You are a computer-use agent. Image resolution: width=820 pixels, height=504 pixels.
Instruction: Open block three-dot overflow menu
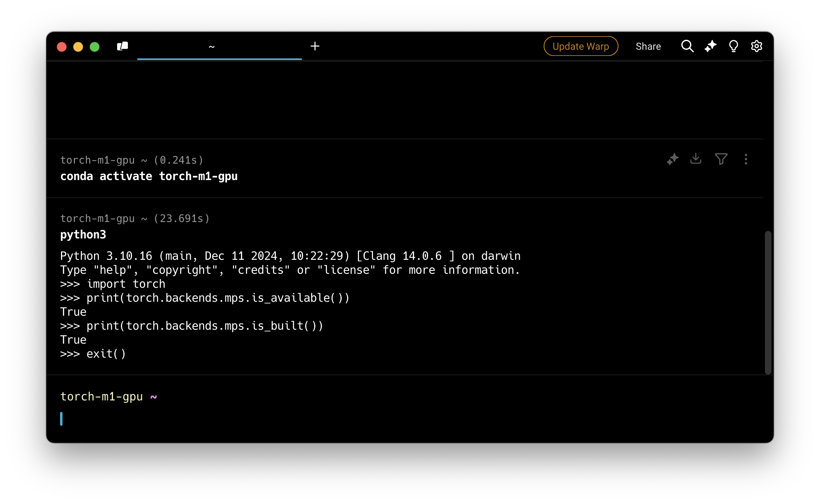pyautogui.click(x=746, y=159)
